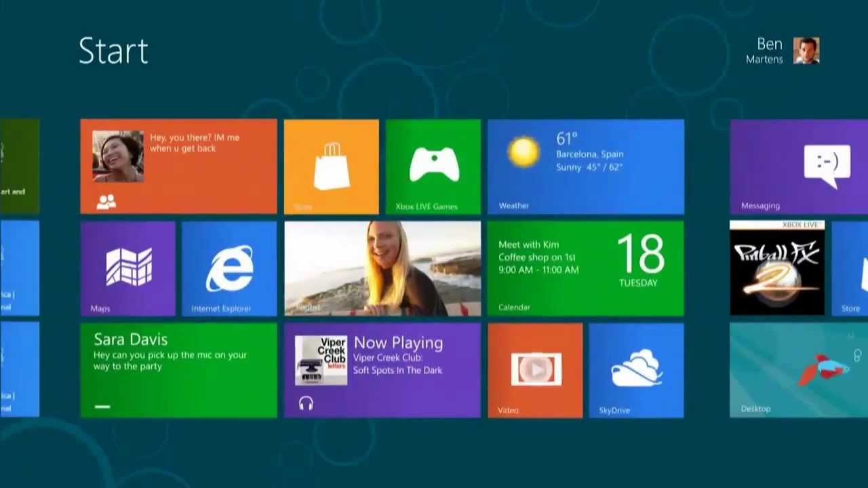Click the people icon on the orange tile

106,201
